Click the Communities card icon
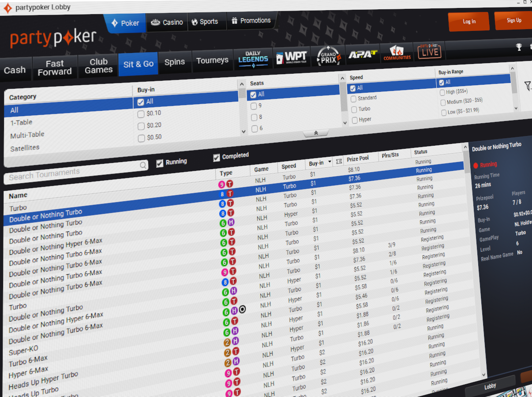 396,53
